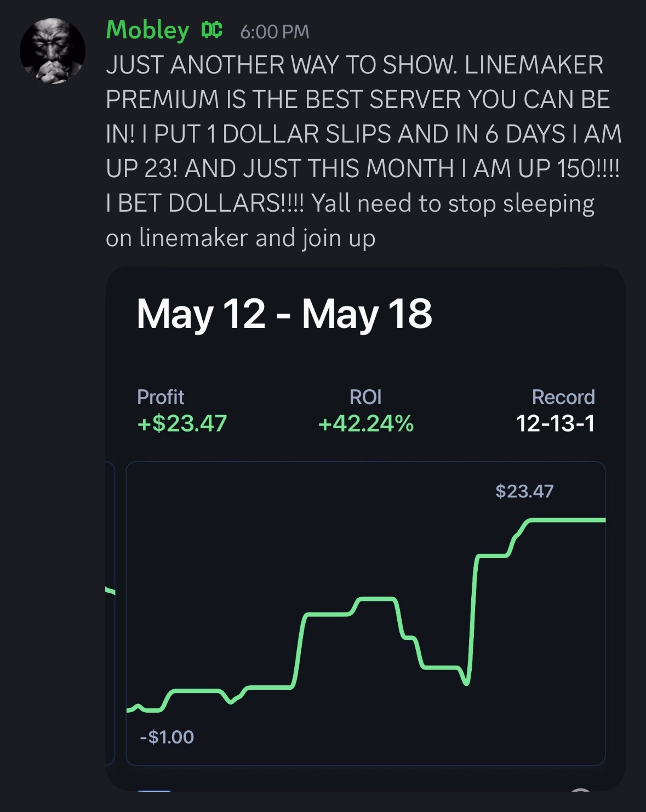646x812 pixels.
Task: Tap the 12-13-1 record value
Action: click(x=555, y=423)
